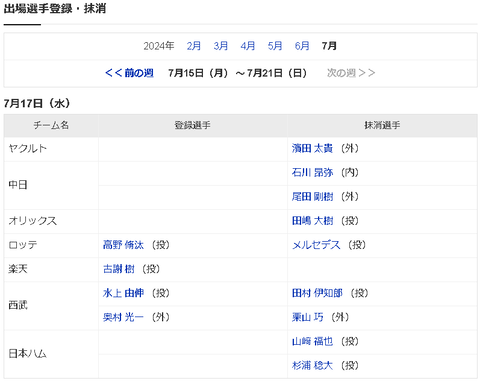Select registered player 高野 脩汰

[123, 245]
